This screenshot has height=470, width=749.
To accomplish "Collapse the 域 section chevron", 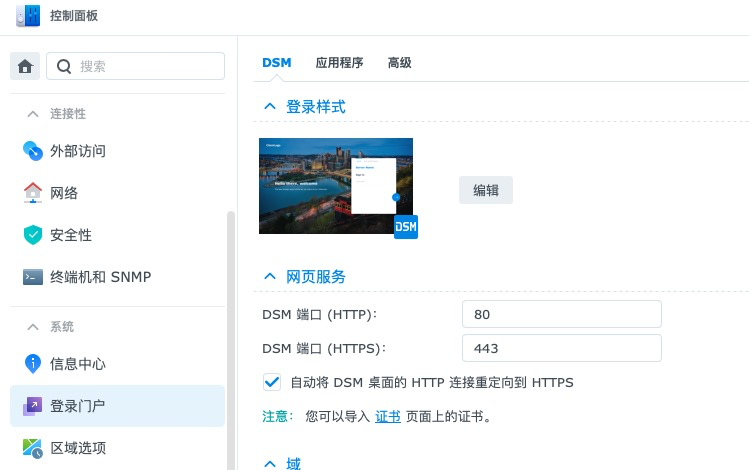I will click(x=270, y=464).
